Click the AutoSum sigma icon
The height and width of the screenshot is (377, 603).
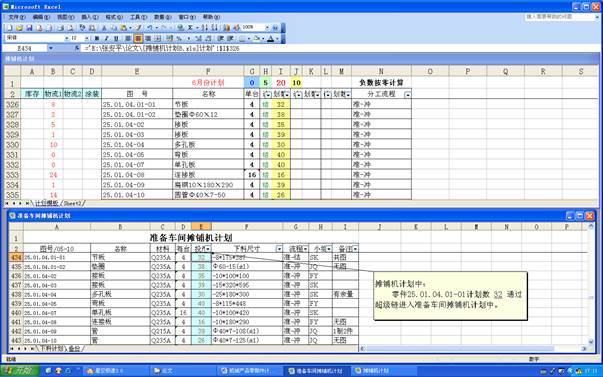[x=190, y=28]
